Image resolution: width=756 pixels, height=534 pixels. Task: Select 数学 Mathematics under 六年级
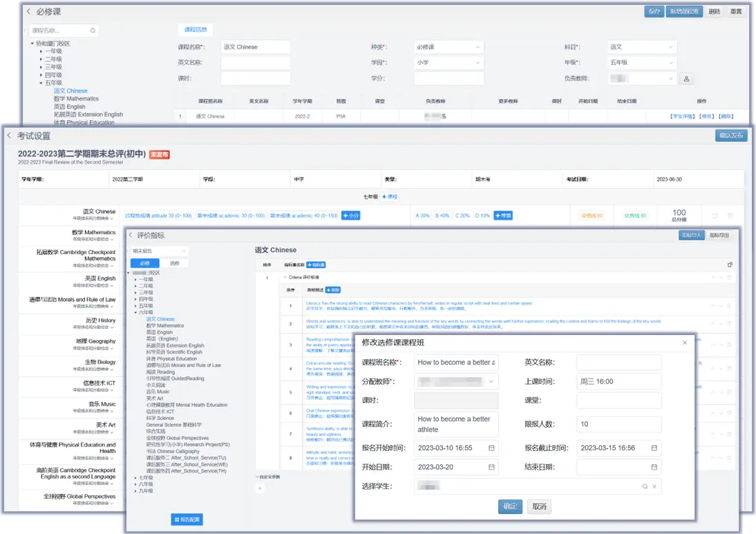click(x=164, y=326)
